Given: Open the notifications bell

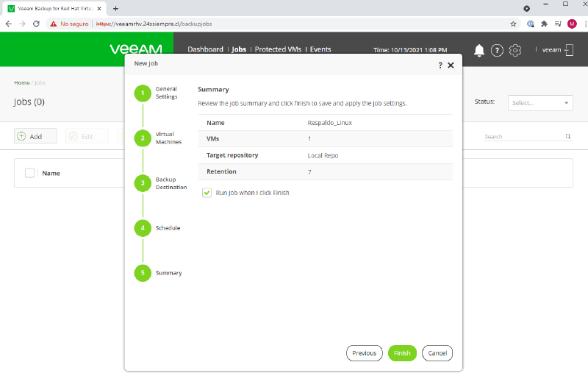Looking at the screenshot, I should [x=479, y=50].
